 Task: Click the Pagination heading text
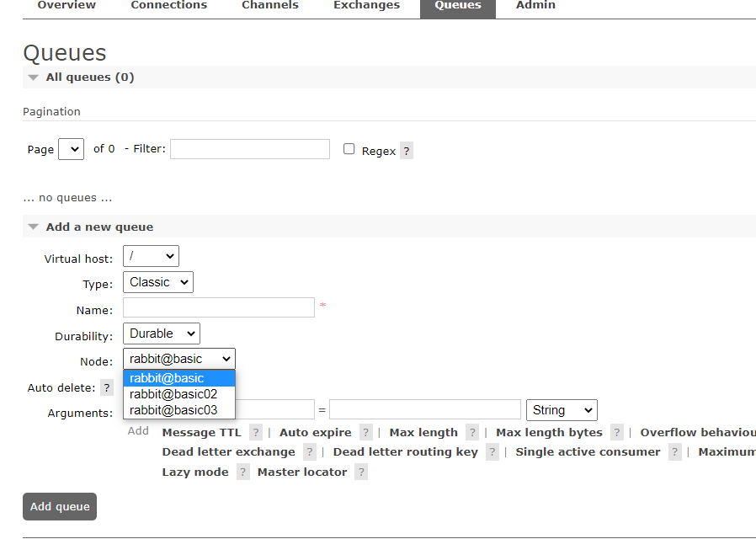[51, 111]
